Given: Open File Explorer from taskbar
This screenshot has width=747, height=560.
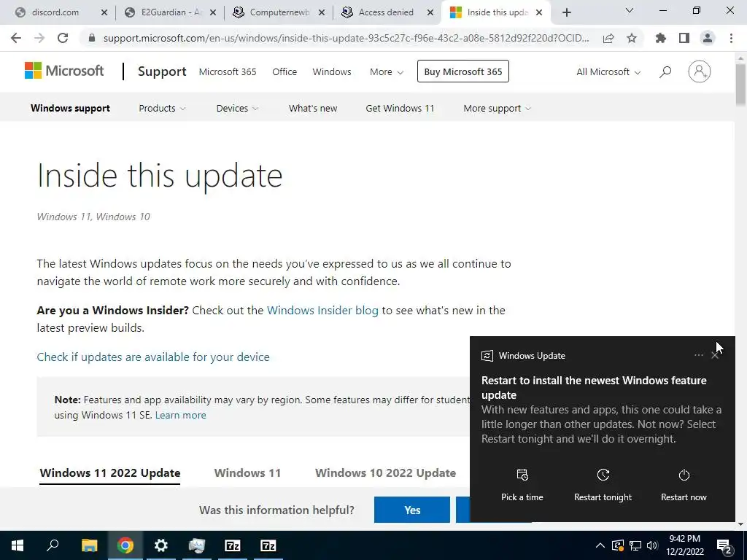Looking at the screenshot, I should pyautogui.click(x=89, y=545).
